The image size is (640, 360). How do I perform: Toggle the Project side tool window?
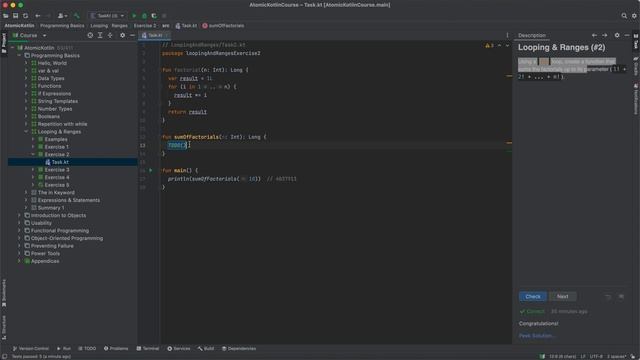pos(4,43)
